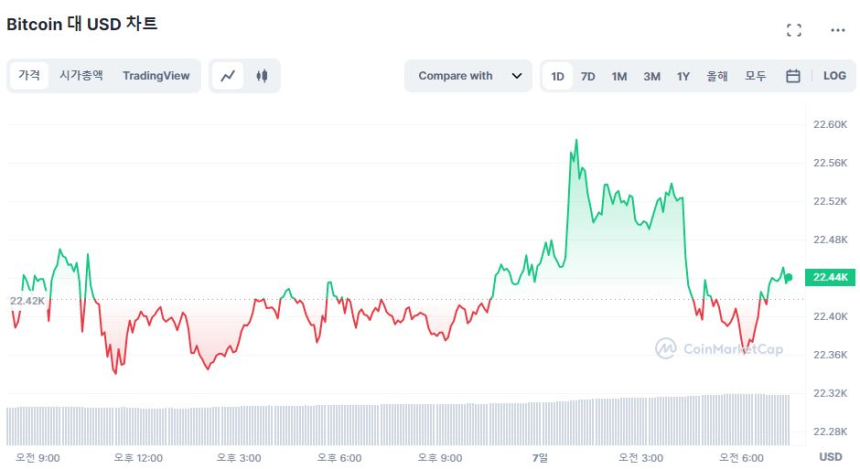Select the 올해 year-to-date range
This screenshot has height=469, width=860.
tap(717, 76)
